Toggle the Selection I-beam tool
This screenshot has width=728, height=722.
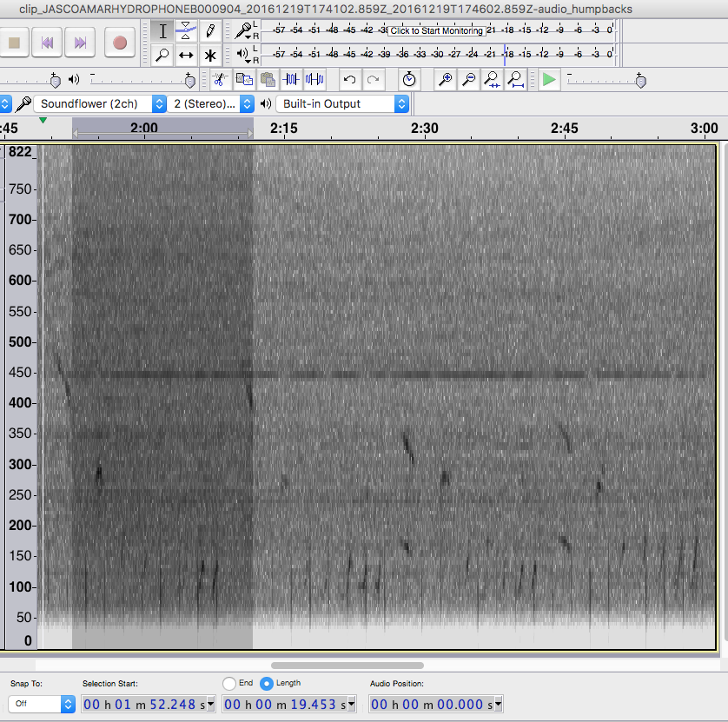162,31
